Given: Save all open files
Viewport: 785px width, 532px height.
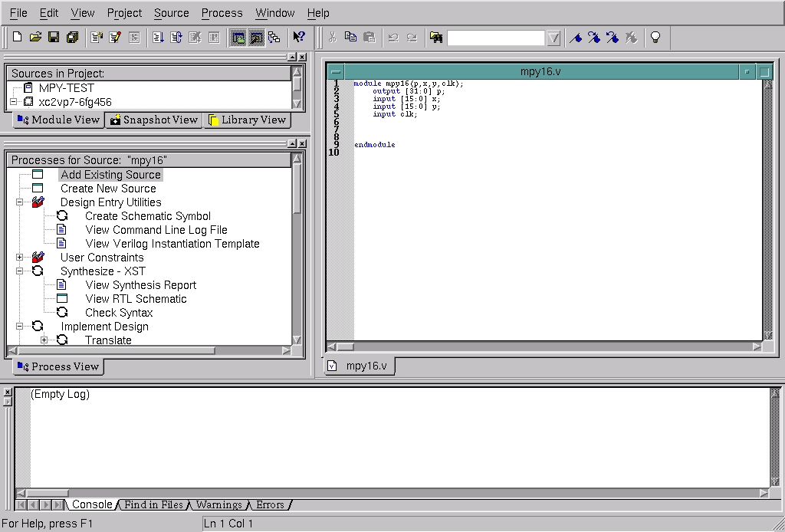Looking at the screenshot, I should (x=72, y=36).
